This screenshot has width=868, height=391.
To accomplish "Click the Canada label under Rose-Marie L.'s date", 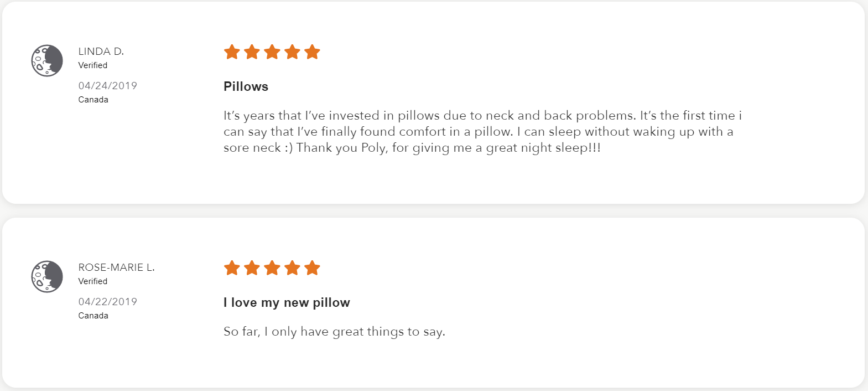I will [93, 316].
